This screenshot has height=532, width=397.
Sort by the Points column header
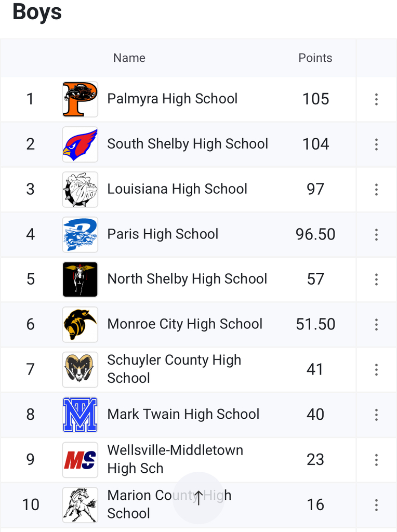(x=315, y=58)
